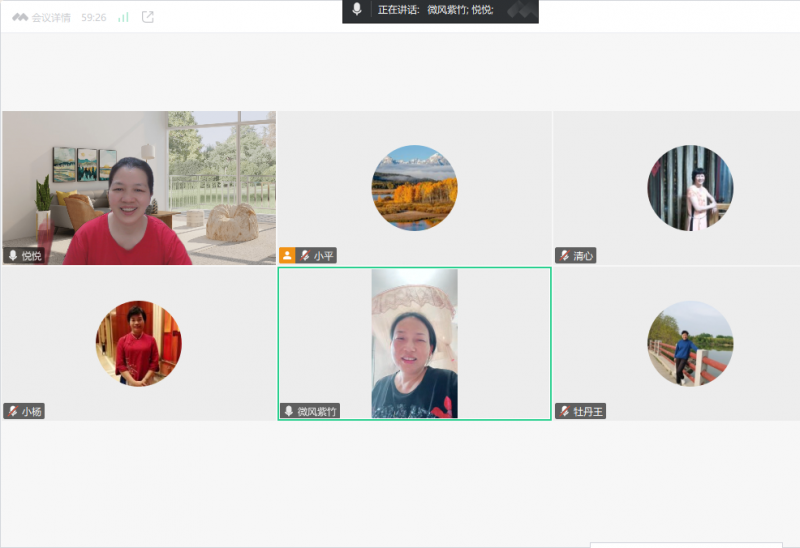Click the pop-out share icon in the top bar
Image resolution: width=800 pixels, height=548 pixels.
(x=148, y=17)
